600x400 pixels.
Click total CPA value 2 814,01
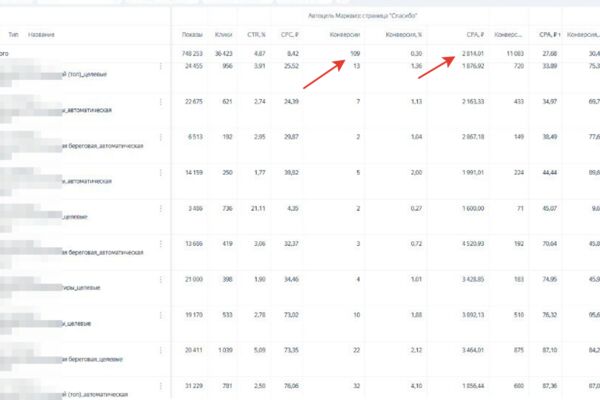click(473, 54)
